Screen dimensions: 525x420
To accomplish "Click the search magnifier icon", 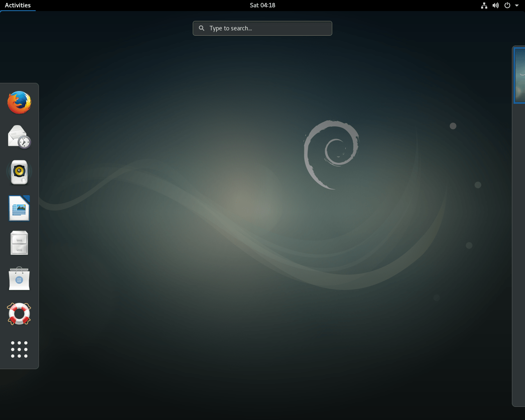I will coord(201,28).
